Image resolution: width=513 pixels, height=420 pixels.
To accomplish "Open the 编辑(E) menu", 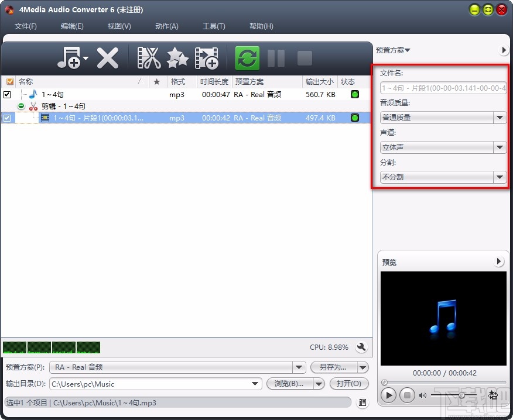I will pyautogui.click(x=72, y=26).
